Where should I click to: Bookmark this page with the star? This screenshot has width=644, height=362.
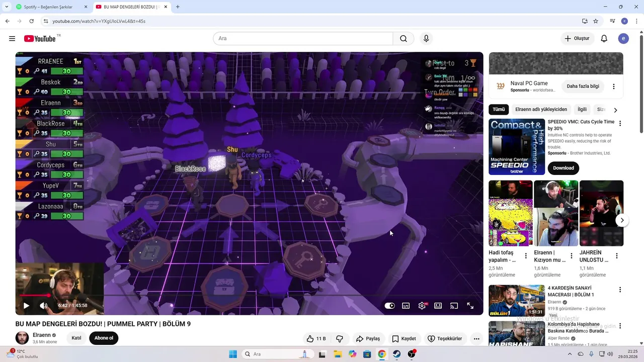(596, 21)
